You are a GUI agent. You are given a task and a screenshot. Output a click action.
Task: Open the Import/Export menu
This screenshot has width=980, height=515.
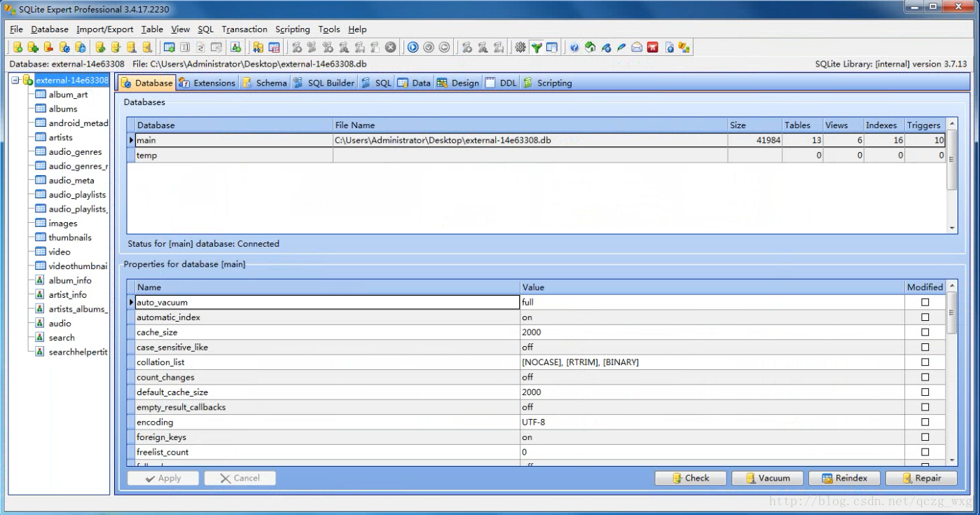(104, 29)
